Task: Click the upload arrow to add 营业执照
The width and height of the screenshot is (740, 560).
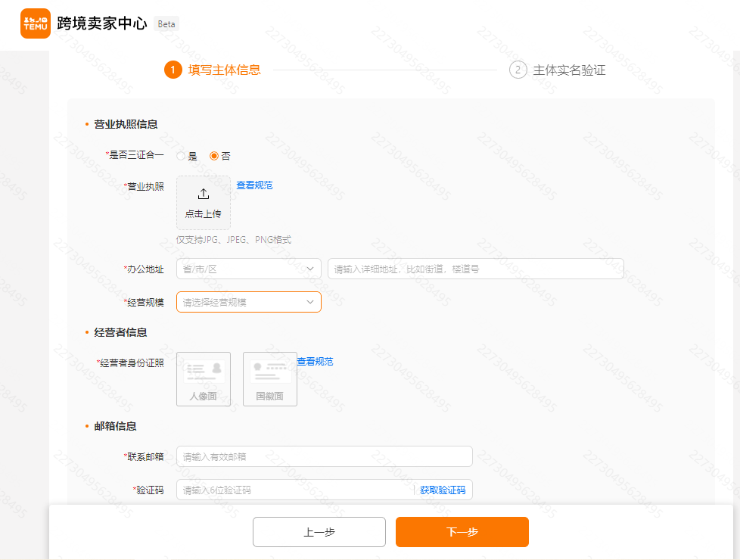Action: pyautogui.click(x=203, y=193)
